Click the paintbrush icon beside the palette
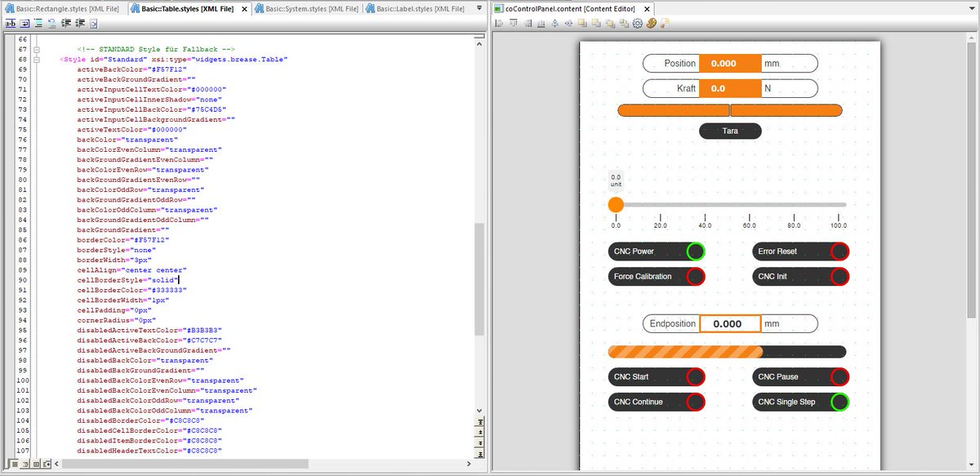The image size is (980, 476). click(666, 23)
